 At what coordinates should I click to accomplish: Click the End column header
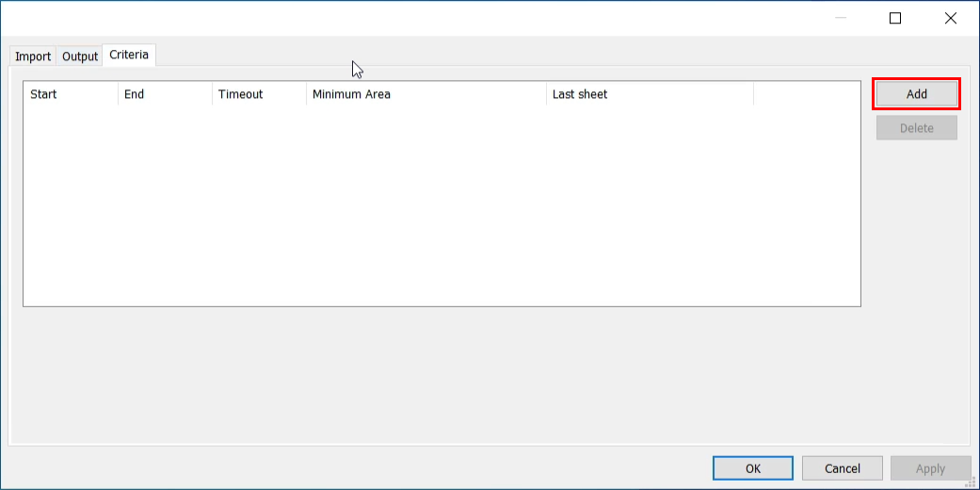165,94
